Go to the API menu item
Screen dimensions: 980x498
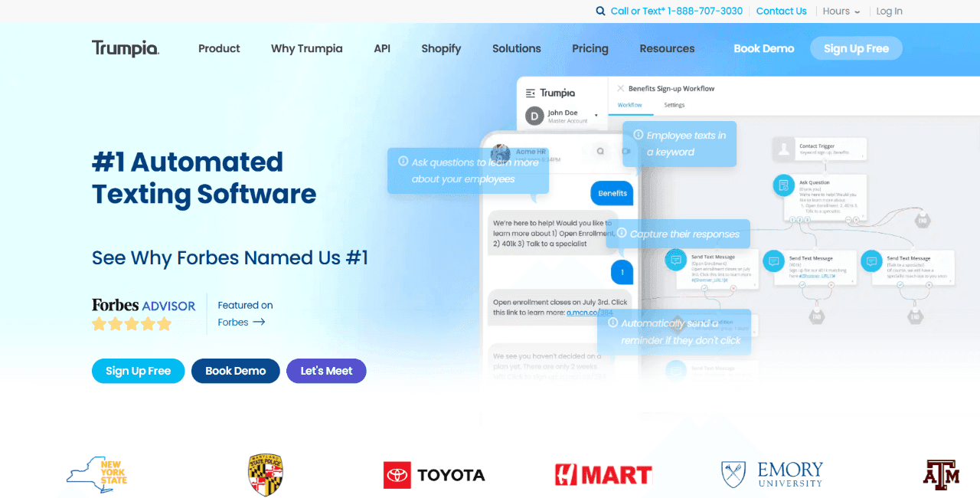[382, 48]
